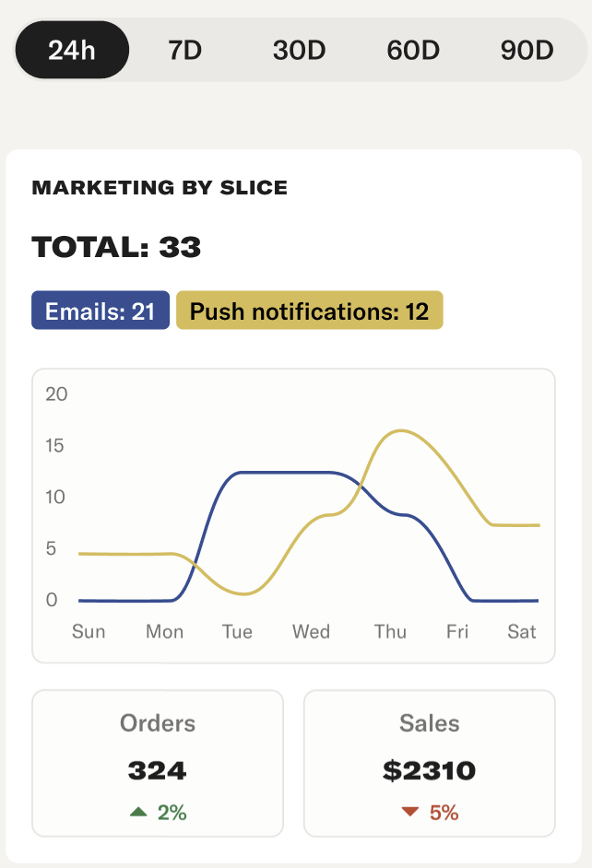Click the red down arrow under Sales
The image size is (592, 868).
410,812
